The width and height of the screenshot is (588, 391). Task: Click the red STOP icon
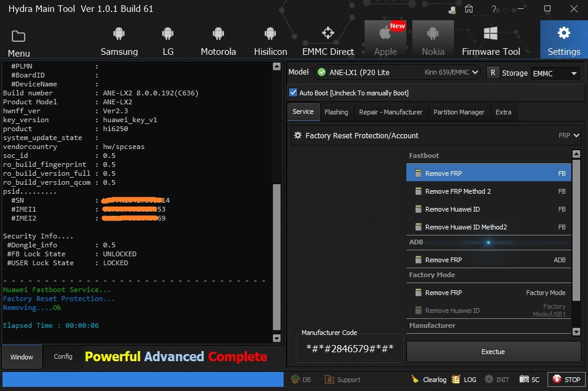pyautogui.click(x=557, y=379)
